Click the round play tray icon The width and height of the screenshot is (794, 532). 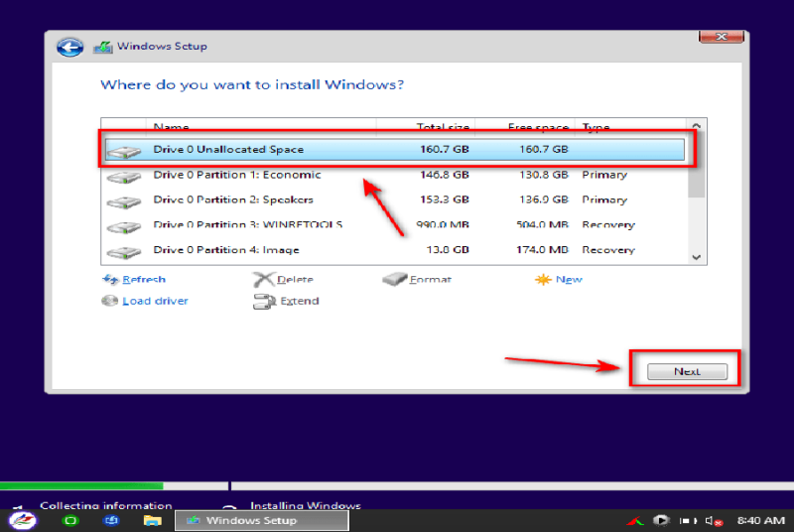click(661, 521)
